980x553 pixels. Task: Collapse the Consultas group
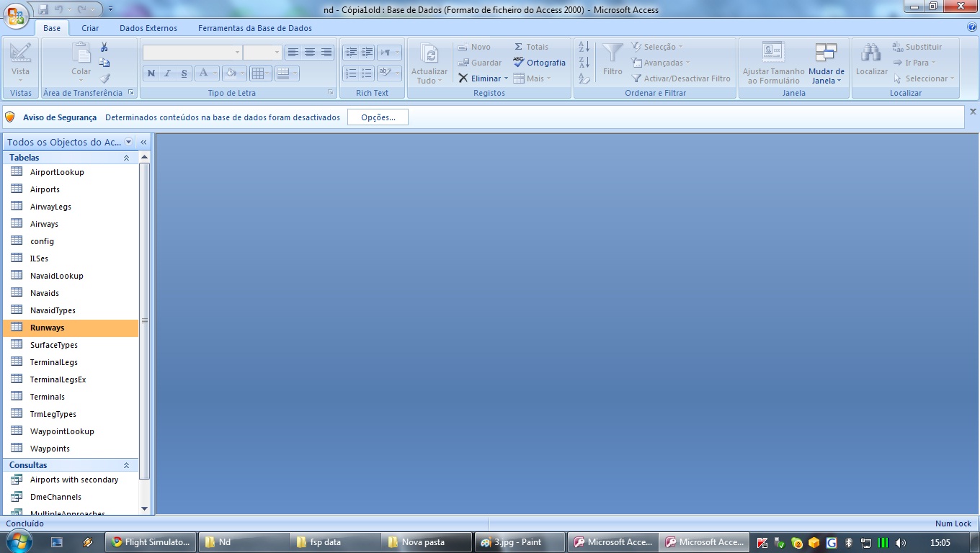click(x=127, y=466)
